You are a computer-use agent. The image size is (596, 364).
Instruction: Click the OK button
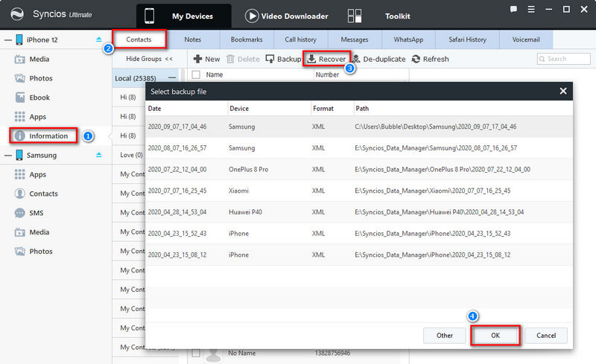(x=495, y=335)
